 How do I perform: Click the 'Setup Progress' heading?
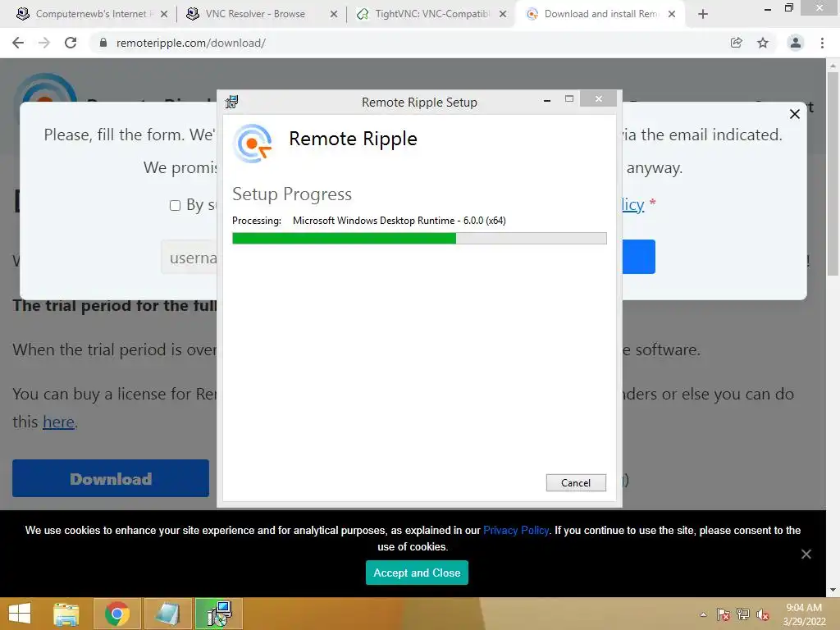tap(292, 194)
